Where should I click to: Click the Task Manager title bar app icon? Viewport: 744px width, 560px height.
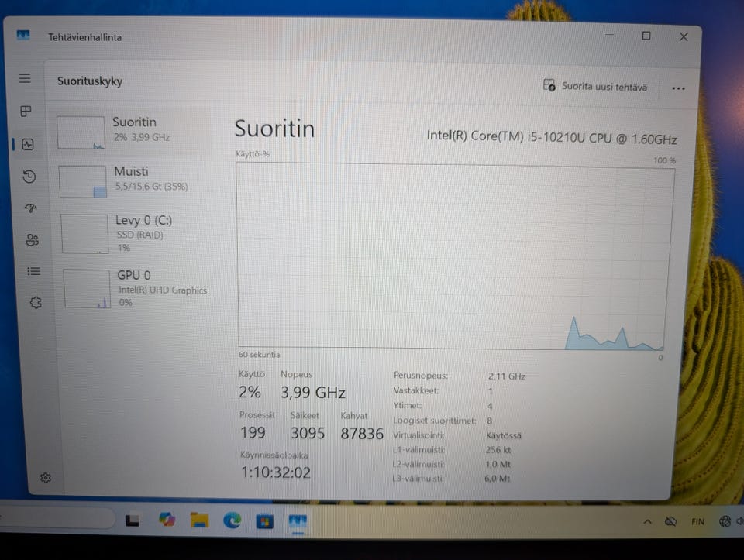22,35
